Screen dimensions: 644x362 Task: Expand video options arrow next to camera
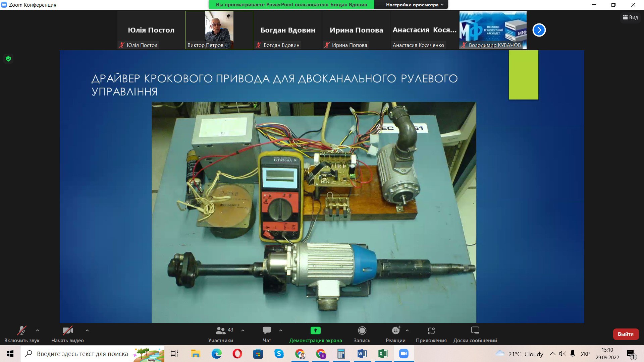(x=87, y=330)
